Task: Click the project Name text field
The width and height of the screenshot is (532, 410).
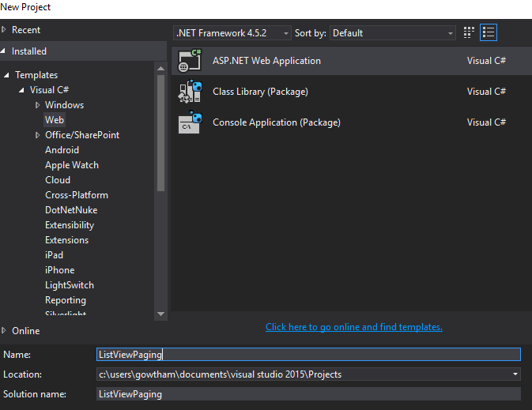Action: point(308,355)
